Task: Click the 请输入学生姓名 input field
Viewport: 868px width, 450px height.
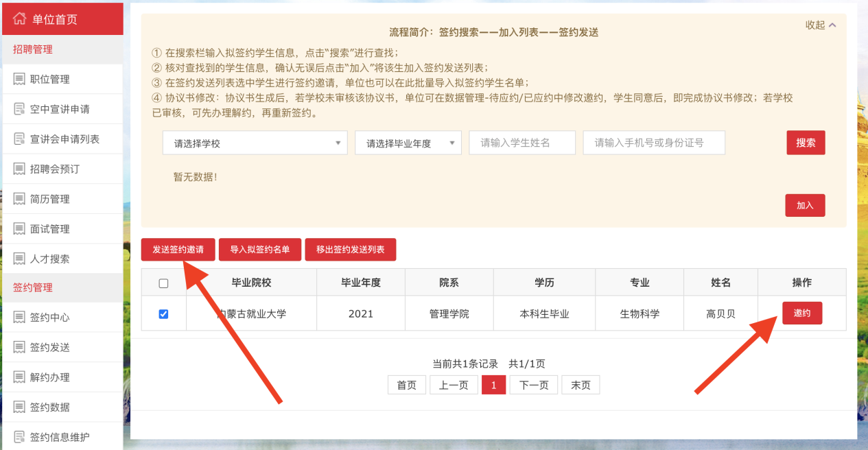Action: (522, 143)
